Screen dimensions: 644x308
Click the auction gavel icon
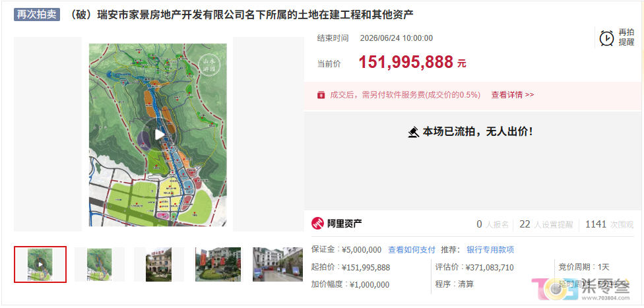coord(413,132)
